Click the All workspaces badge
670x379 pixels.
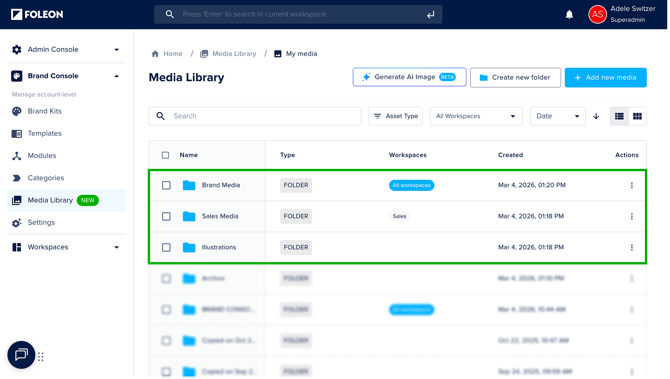411,185
